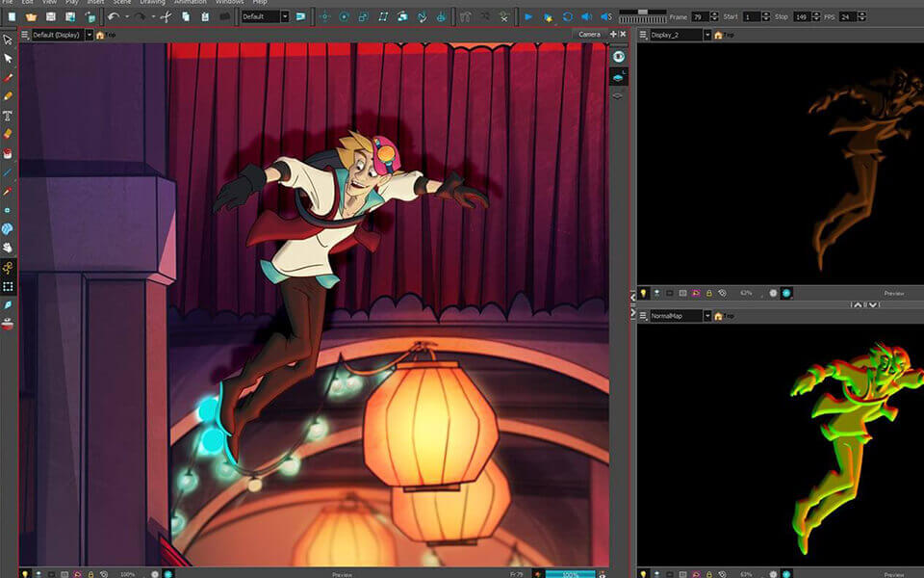Select the Select tool arrow in left toolbar

pyautogui.click(x=8, y=39)
